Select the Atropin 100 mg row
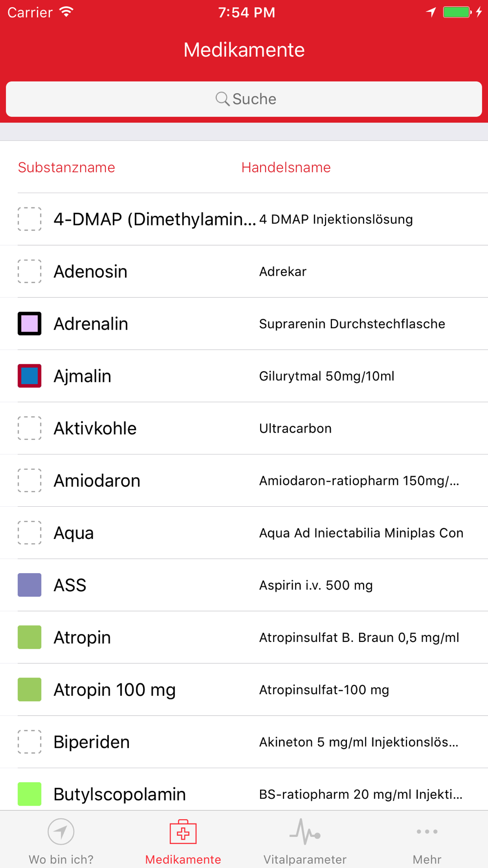This screenshot has width=488, height=868. point(244,689)
